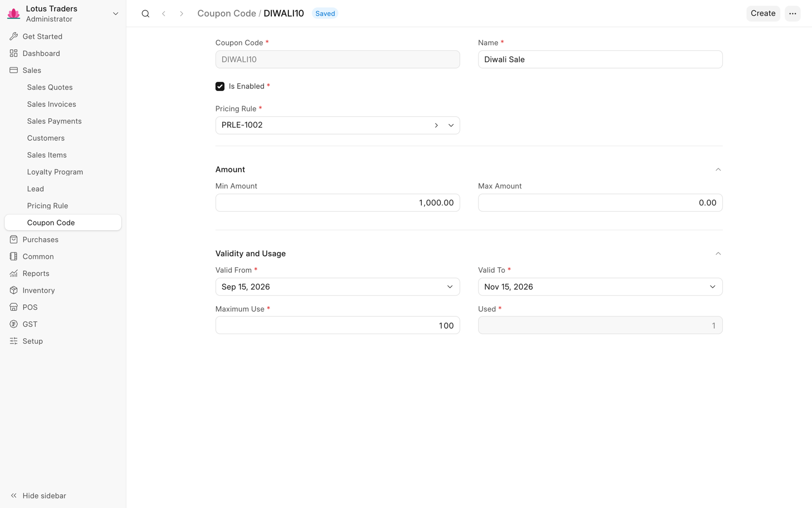The width and height of the screenshot is (812, 508).
Task: Click the Lotus Traders logo icon
Action: (14, 14)
